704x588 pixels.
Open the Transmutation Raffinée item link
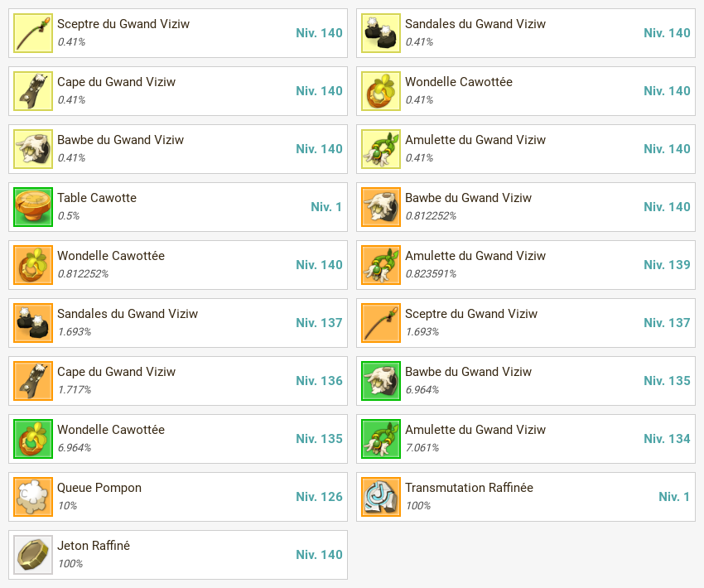[x=469, y=488]
